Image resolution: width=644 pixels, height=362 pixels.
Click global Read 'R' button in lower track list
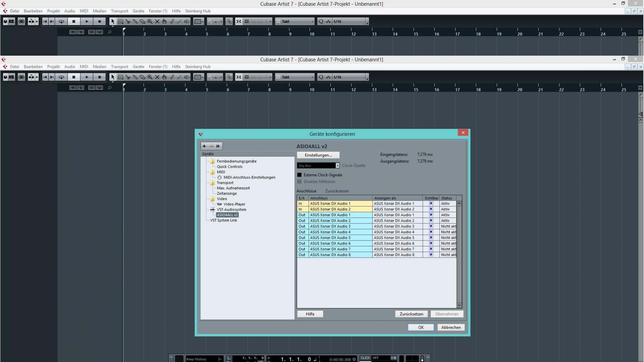click(91, 88)
